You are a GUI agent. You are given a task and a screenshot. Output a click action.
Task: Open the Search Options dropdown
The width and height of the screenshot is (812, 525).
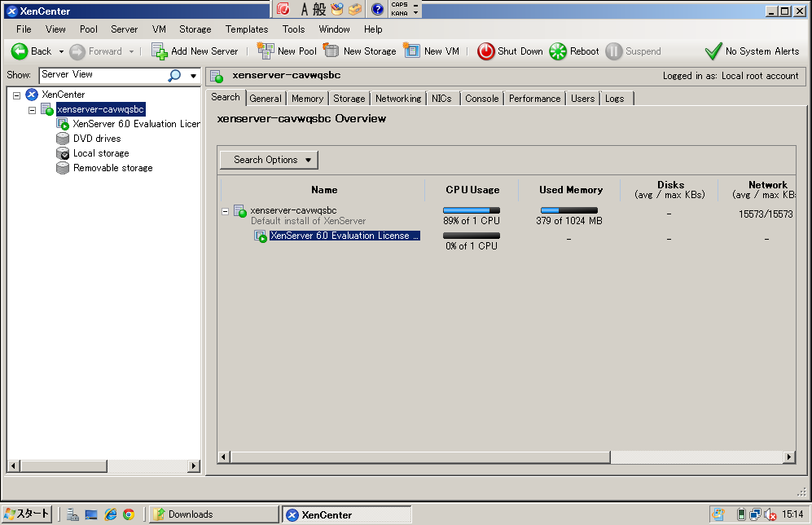pos(269,160)
